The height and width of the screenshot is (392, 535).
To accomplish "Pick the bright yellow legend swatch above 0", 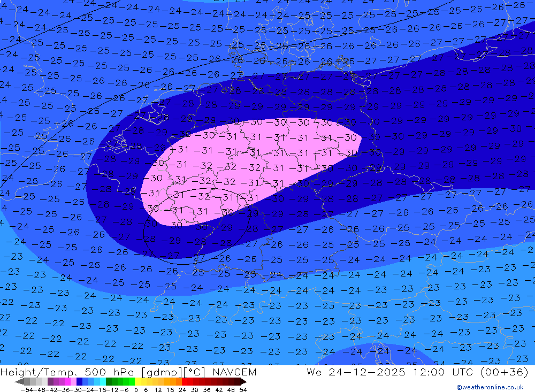I will pos(138,381).
